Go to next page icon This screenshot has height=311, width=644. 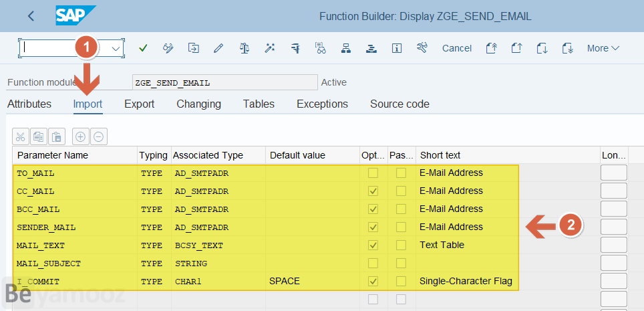(x=542, y=48)
